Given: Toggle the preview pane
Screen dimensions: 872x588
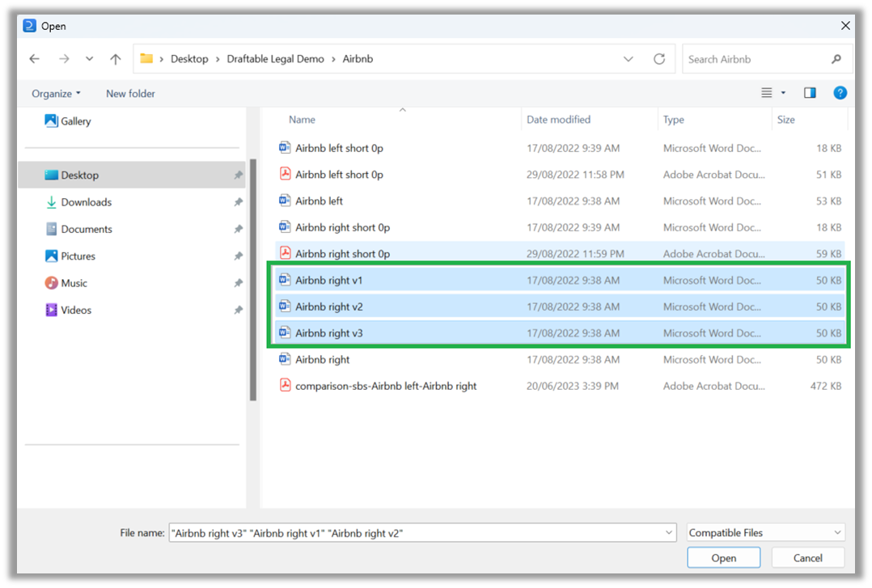Looking at the screenshot, I should [810, 93].
